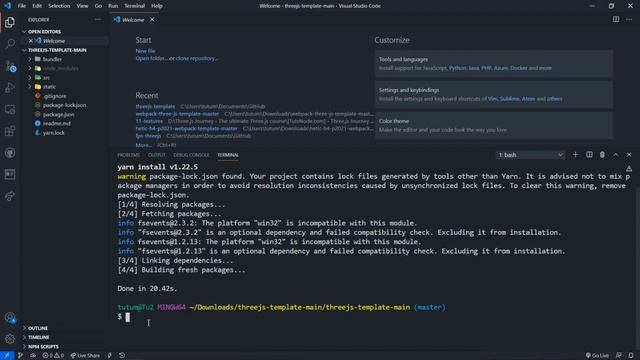Screen dimensions: 640x360
Task: Open the 1: bash terminal selector dropdown
Action: click(530, 155)
